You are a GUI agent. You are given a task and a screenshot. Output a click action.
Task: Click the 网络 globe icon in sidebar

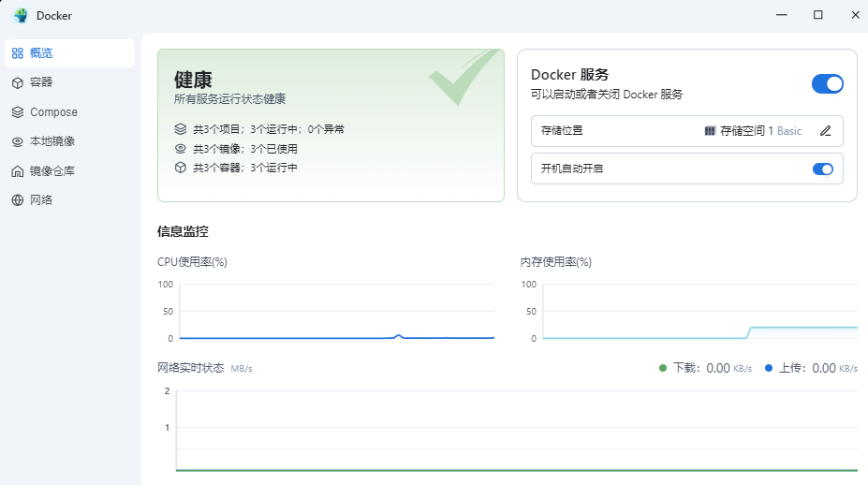[18, 199]
